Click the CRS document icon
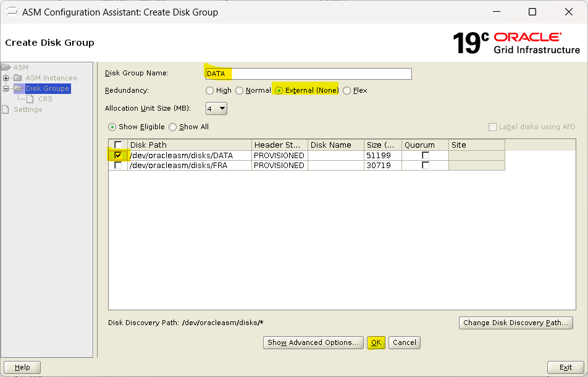 click(30, 99)
